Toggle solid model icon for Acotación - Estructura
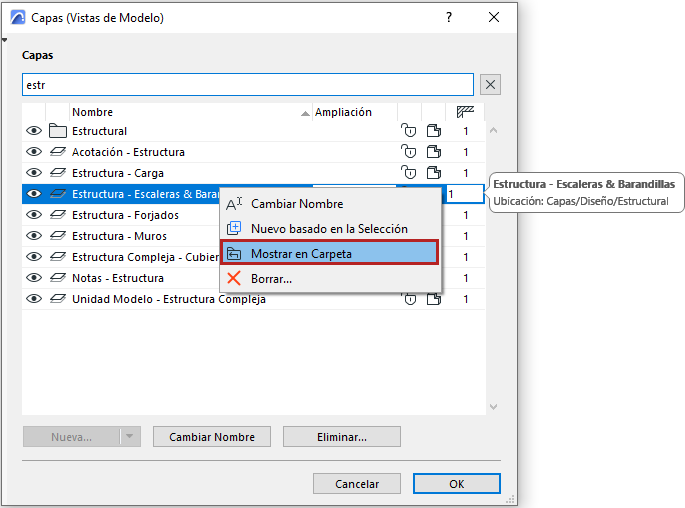 tap(434, 152)
